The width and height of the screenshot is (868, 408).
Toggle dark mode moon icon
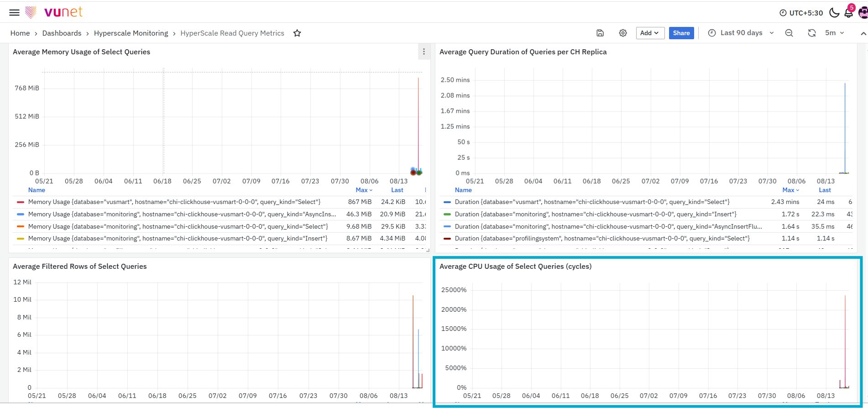click(x=834, y=12)
